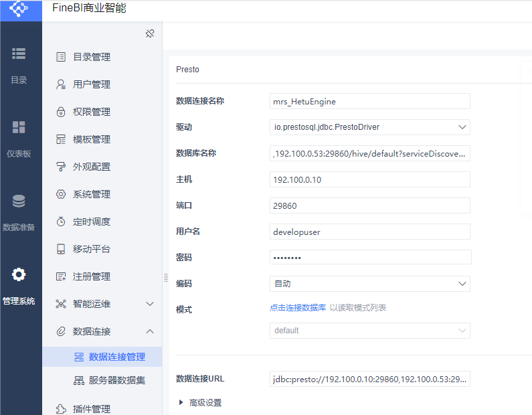The image size is (532, 415).
Task: Click the 数据库名称 input field
Action: (370, 153)
